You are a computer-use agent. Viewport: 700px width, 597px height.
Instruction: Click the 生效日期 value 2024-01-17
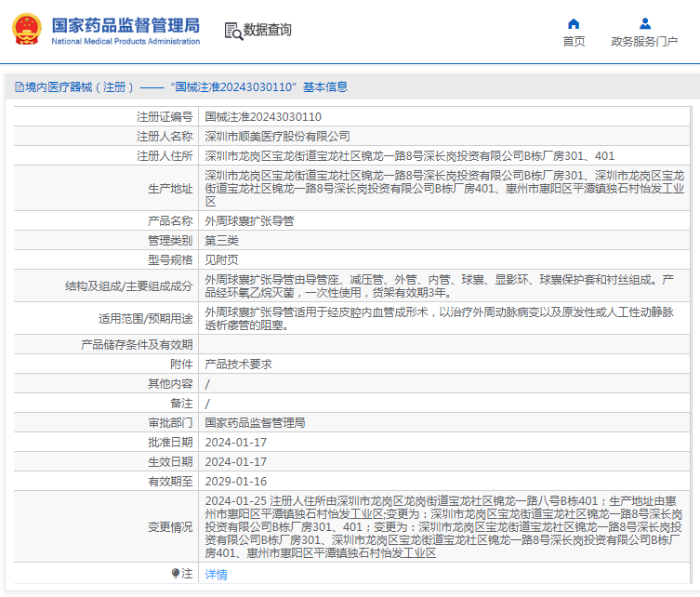pos(236,462)
